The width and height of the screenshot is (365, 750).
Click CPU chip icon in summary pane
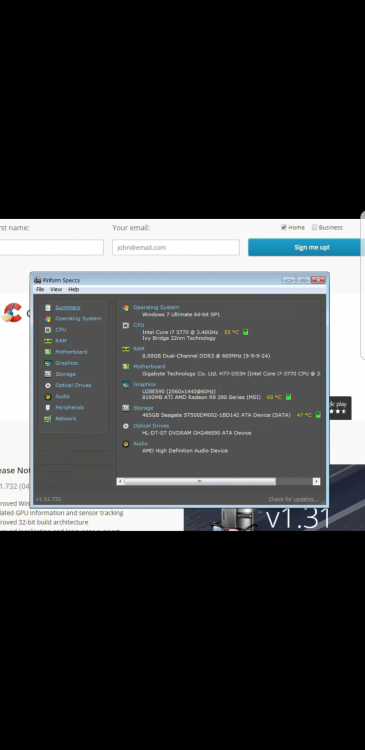pyautogui.click(x=125, y=325)
